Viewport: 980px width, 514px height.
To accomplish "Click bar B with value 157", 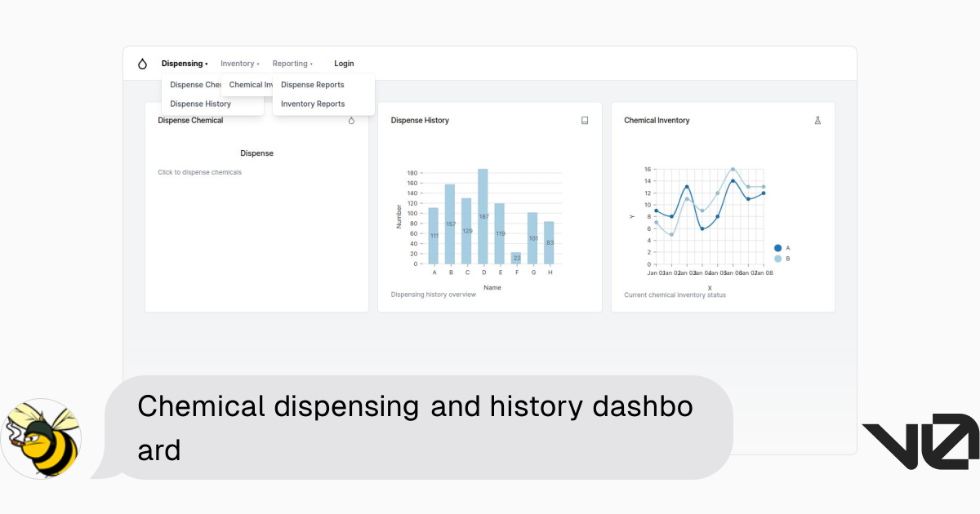I will coord(450,224).
